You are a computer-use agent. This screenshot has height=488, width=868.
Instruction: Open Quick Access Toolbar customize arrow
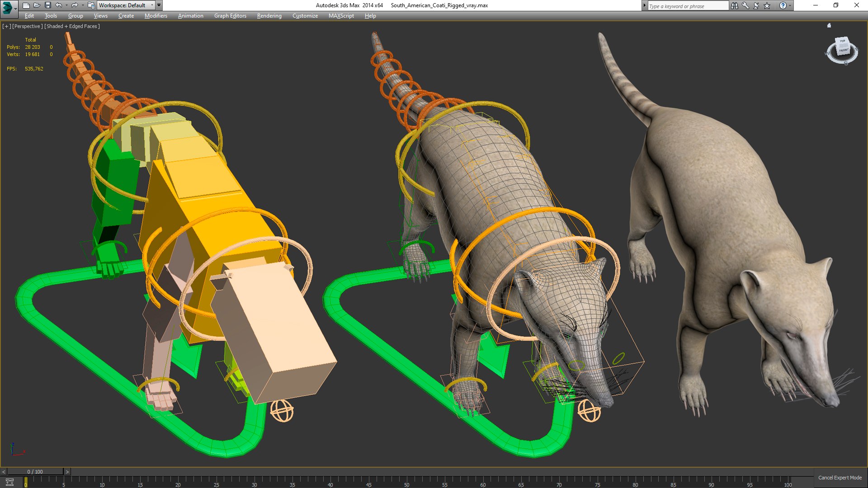[159, 5]
